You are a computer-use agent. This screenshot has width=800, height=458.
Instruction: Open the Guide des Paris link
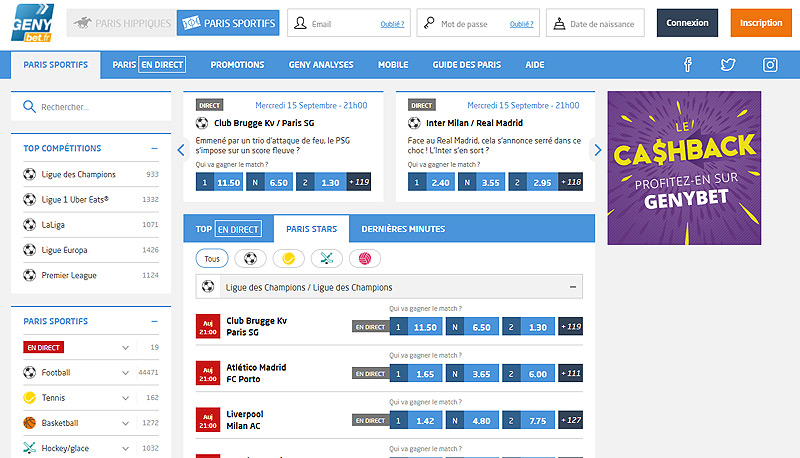pyautogui.click(x=467, y=65)
